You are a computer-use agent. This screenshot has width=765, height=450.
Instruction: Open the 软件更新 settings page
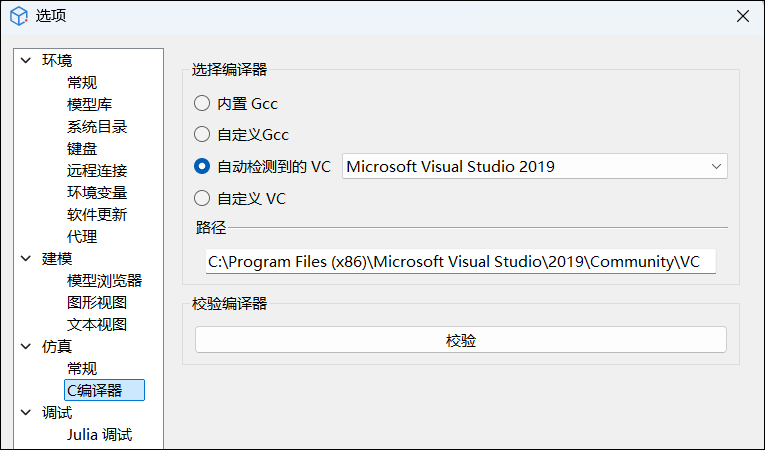(x=96, y=215)
